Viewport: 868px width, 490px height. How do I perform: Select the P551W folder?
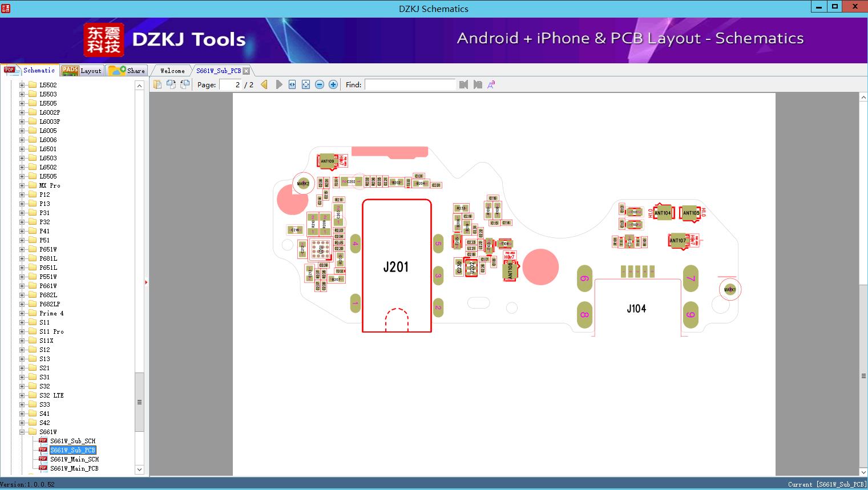48,277
